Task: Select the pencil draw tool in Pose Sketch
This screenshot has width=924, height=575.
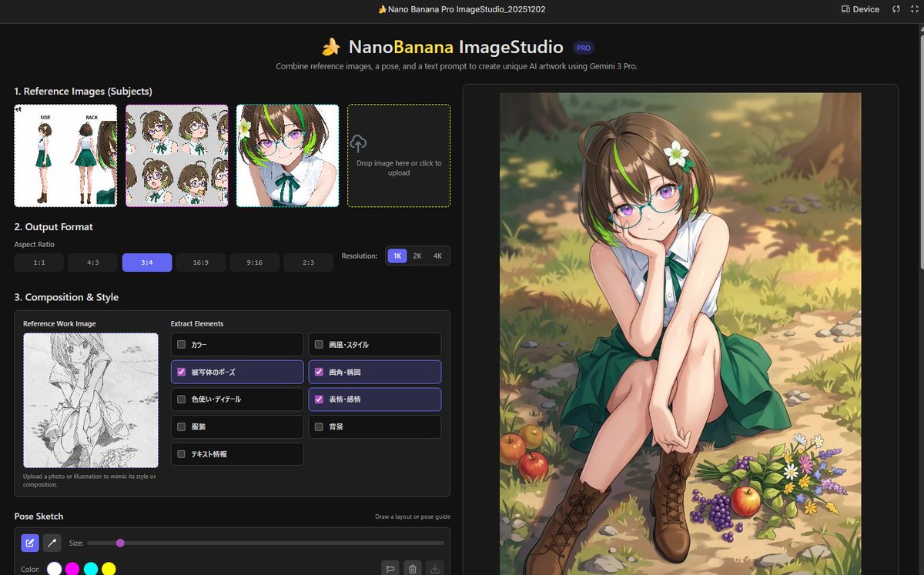Action: 30,543
